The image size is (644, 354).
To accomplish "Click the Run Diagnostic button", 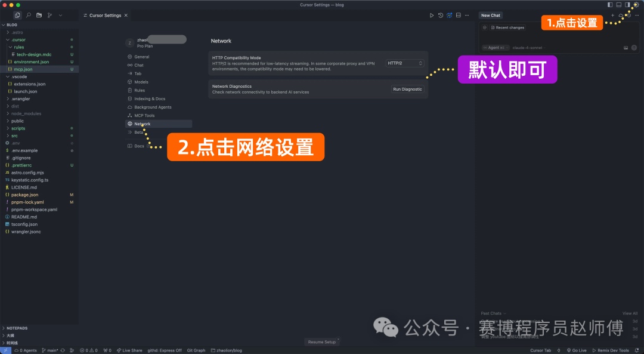I will click(407, 89).
